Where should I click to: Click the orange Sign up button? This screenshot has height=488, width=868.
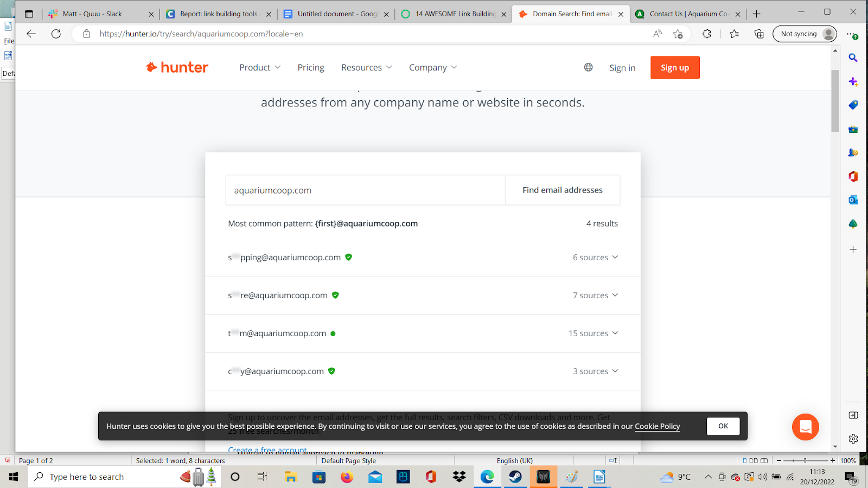coord(675,68)
